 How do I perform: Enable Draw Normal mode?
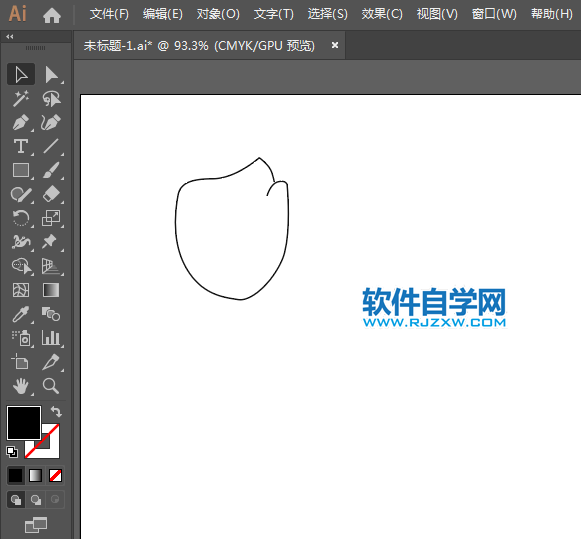(x=16, y=500)
